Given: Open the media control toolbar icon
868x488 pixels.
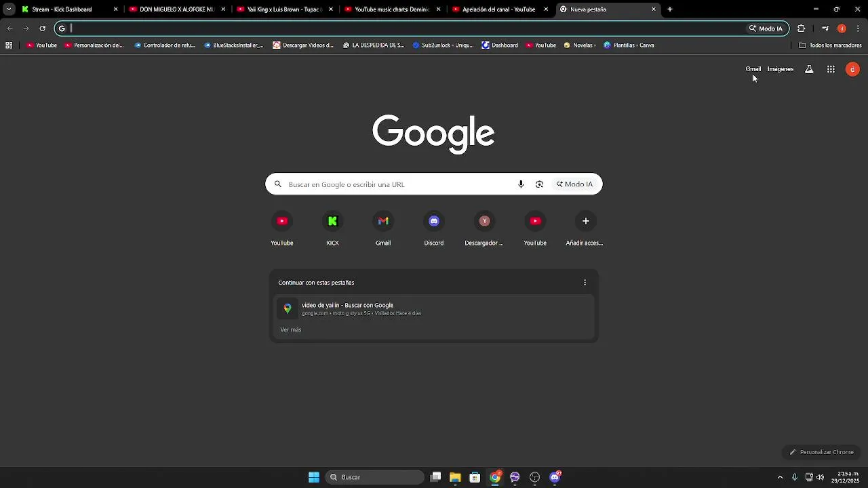Looking at the screenshot, I should (825, 28).
